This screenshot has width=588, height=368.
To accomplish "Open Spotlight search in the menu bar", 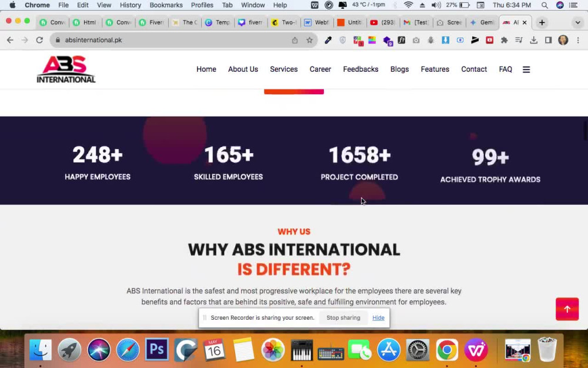I will click(x=544, y=5).
